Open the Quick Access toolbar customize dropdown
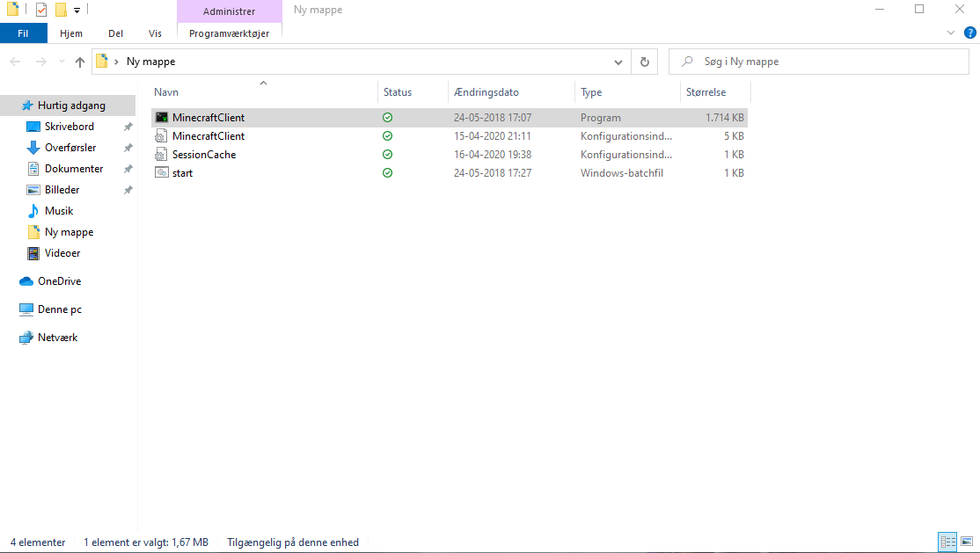Viewport: 980px width, 553px height. pos(77,10)
